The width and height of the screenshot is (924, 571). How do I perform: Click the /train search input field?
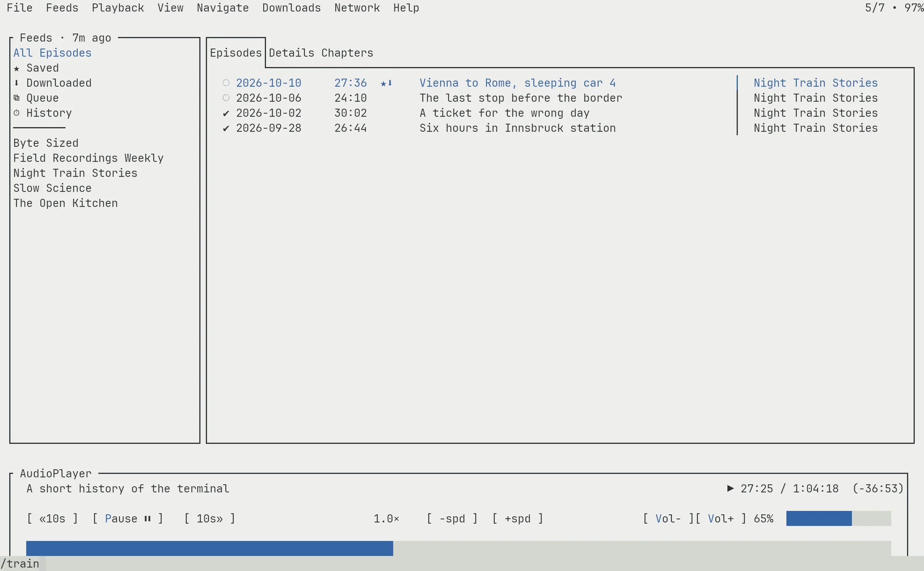point(462,564)
